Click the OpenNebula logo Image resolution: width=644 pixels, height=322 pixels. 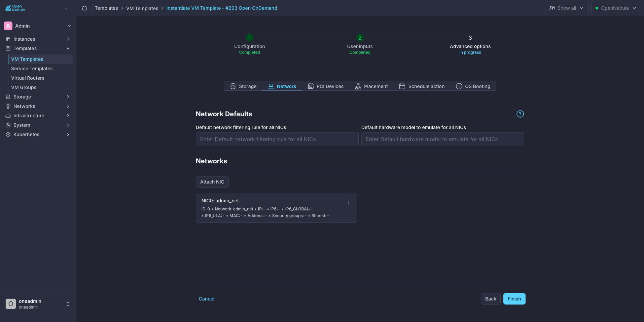[15, 8]
